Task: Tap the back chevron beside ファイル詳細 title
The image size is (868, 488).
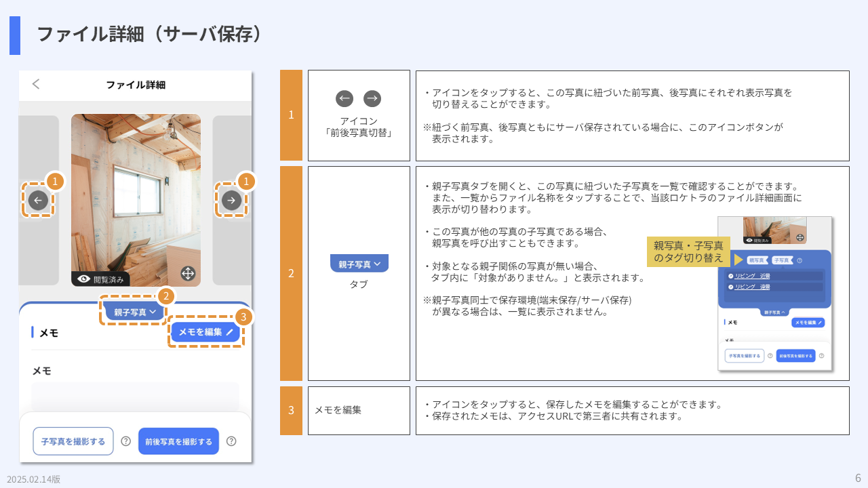Action: click(36, 84)
